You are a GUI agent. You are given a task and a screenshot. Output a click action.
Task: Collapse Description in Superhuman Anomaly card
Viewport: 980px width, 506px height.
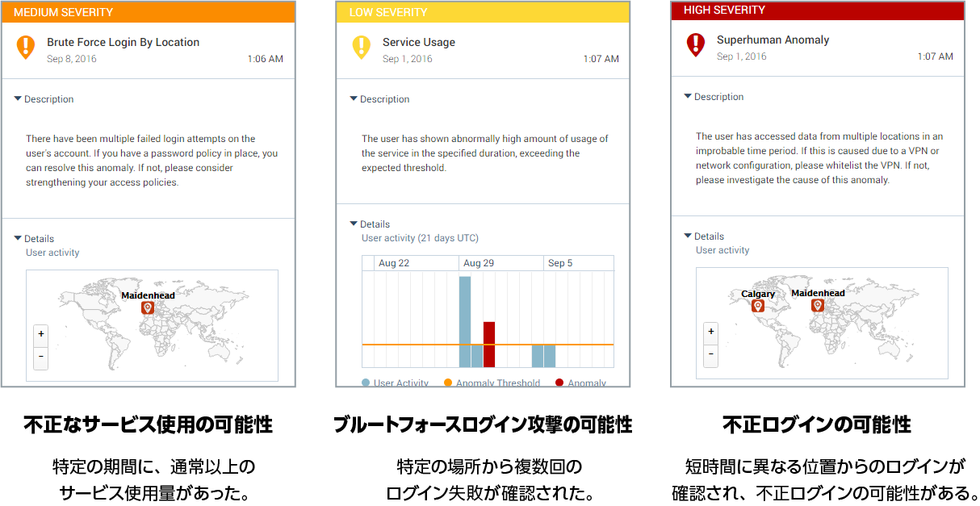688,97
